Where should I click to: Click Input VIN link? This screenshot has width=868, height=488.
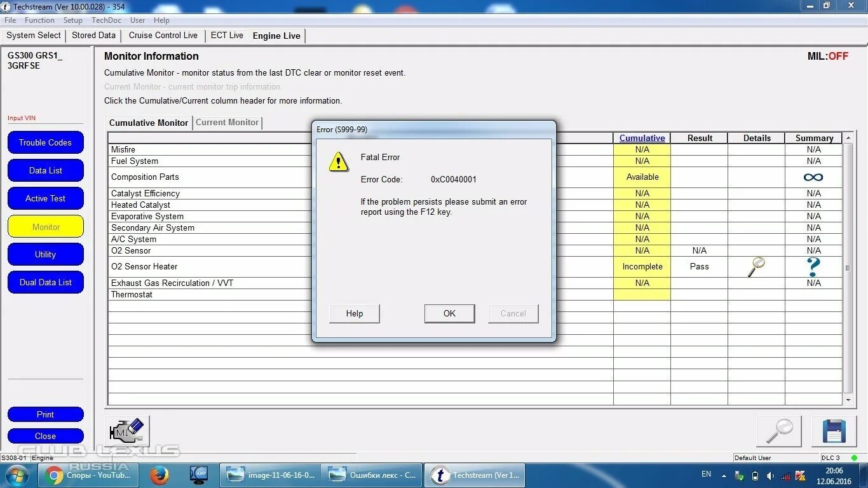point(22,118)
